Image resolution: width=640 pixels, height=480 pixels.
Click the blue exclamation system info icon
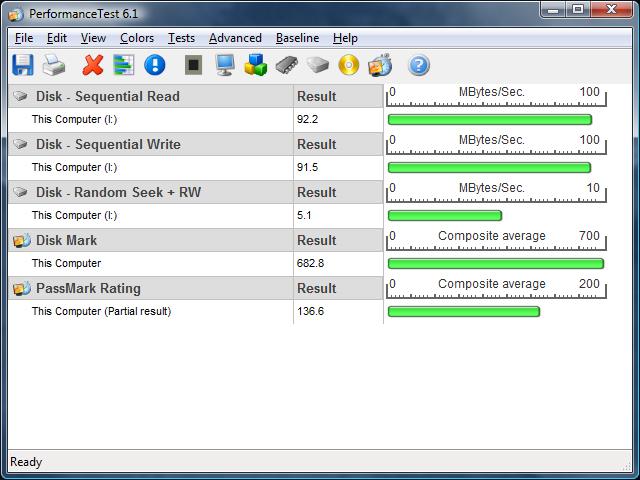pos(155,65)
